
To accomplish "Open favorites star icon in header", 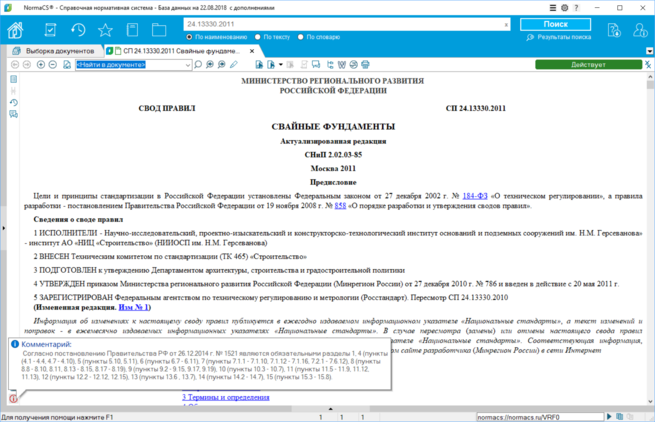I will tap(105, 30).
